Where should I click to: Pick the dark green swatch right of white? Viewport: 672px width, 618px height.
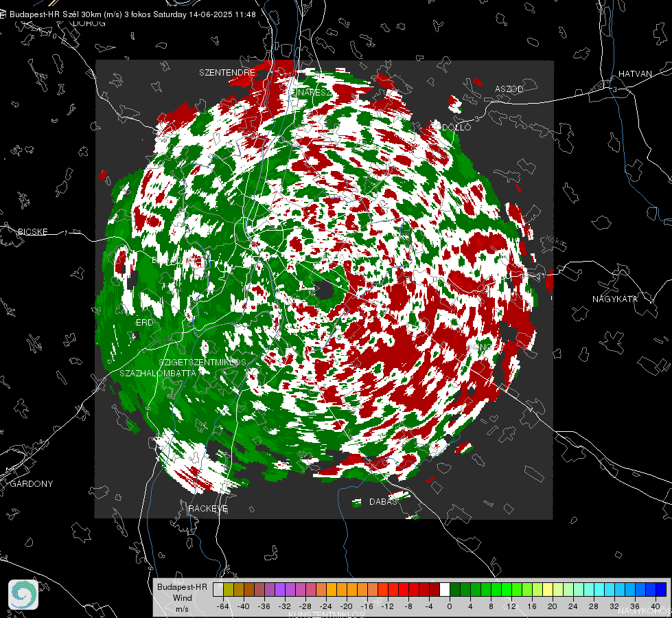pyautogui.click(x=455, y=589)
